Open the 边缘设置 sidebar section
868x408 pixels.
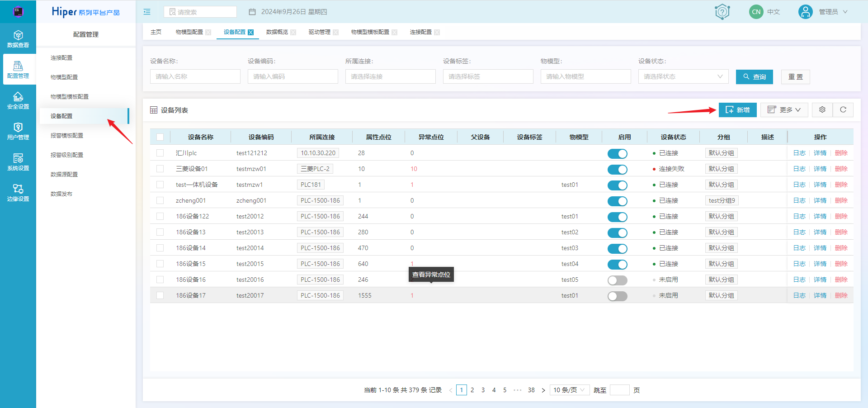coord(18,193)
